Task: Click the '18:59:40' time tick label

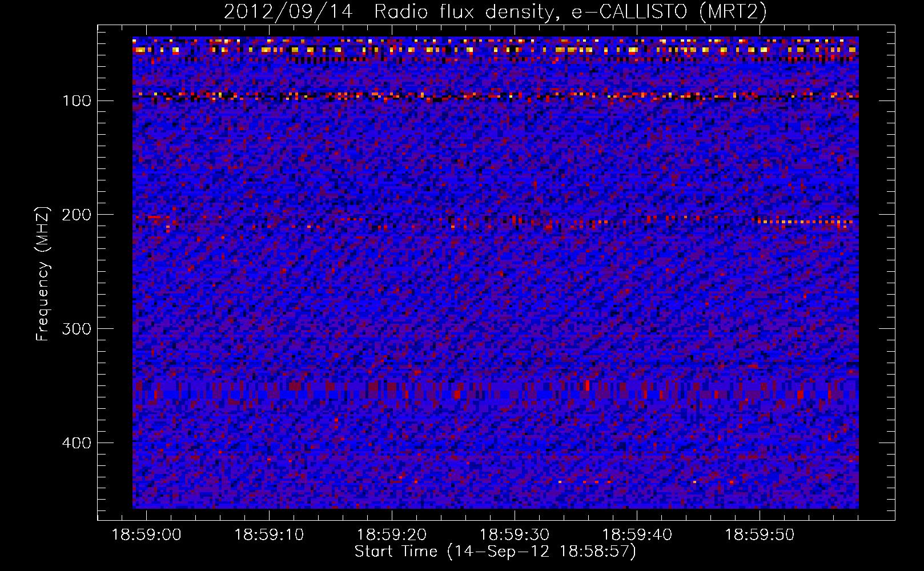Action: pos(637,535)
